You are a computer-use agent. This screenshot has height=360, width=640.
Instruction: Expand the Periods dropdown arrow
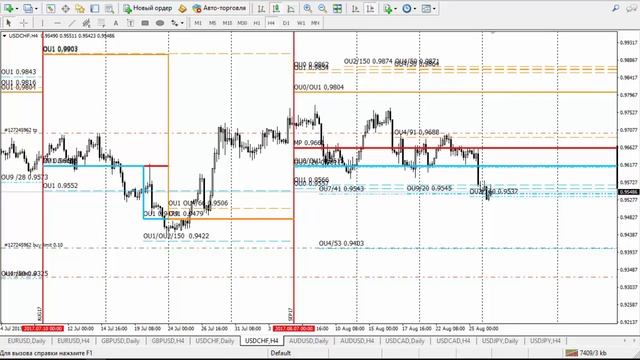(415, 9)
